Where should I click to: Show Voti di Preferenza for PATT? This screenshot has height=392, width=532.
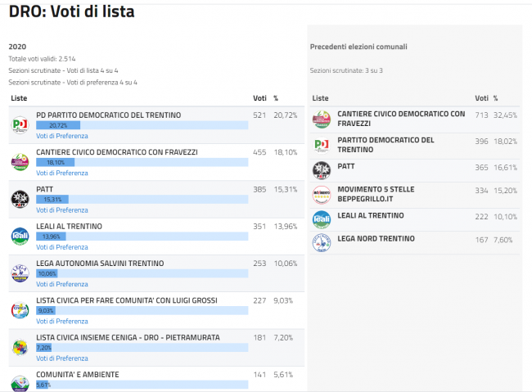[x=61, y=210]
